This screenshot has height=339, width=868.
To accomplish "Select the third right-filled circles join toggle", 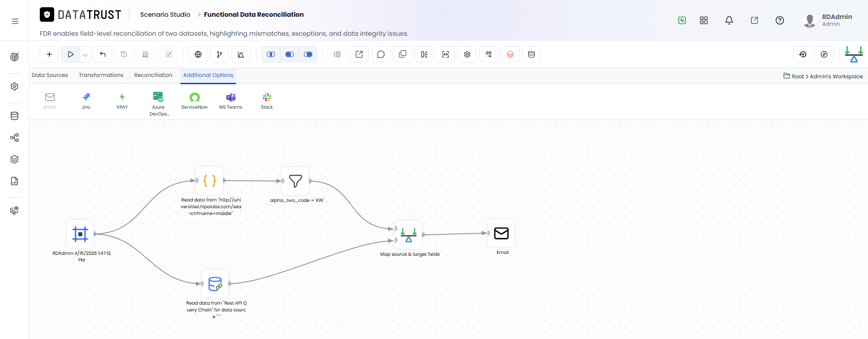I will tap(308, 54).
